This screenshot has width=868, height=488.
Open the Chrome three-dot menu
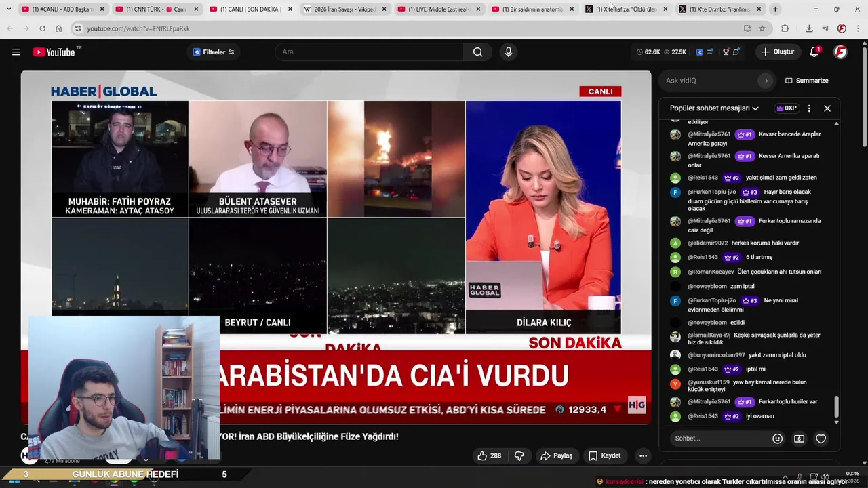pyautogui.click(x=857, y=28)
